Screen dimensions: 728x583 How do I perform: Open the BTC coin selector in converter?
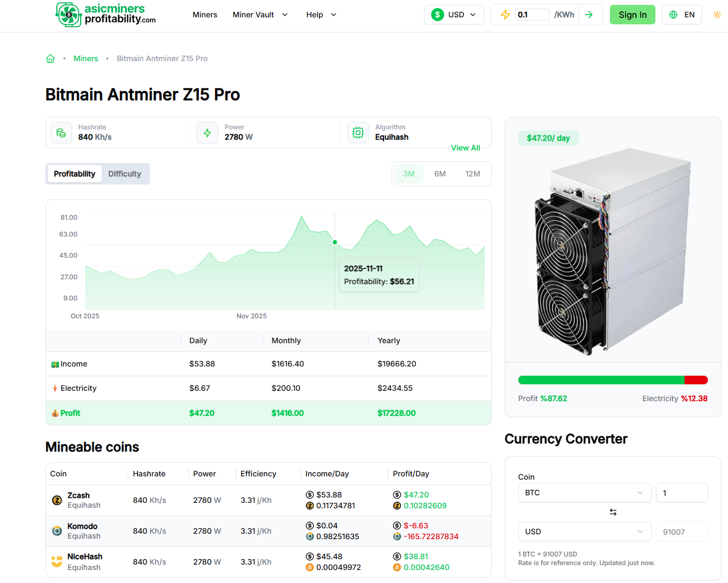[x=584, y=493]
